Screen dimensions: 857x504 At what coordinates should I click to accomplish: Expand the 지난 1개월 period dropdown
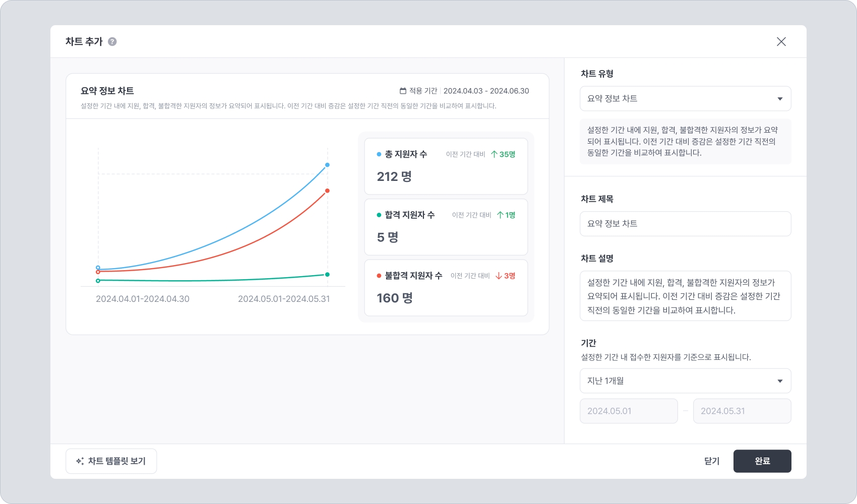685,381
